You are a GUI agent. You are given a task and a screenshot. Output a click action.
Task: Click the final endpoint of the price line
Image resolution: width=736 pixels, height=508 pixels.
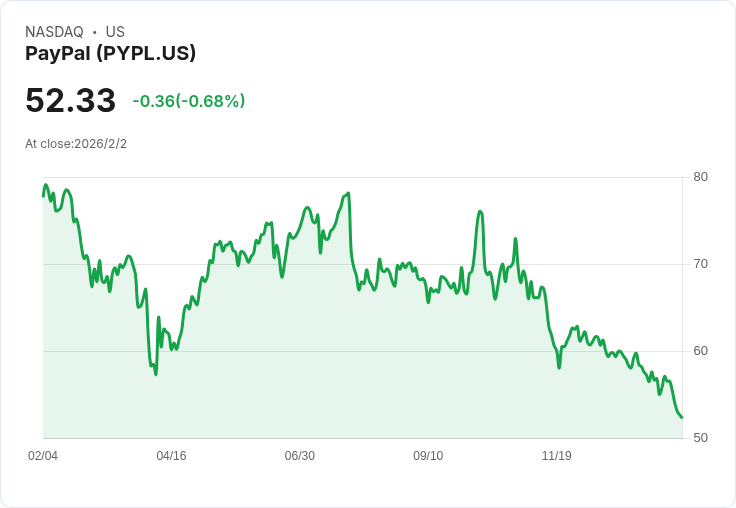(682, 417)
